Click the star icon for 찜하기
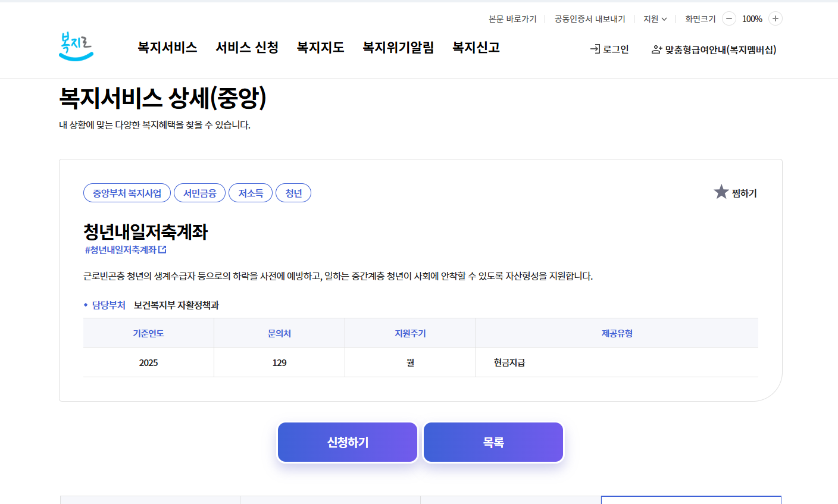Screen dimensions: 838x504 [x=721, y=192]
